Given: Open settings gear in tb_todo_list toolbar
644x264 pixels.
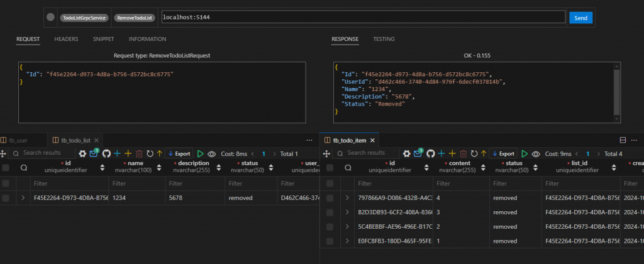Looking at the screenshot, I should pyautogui.click(x=82, y=153).
